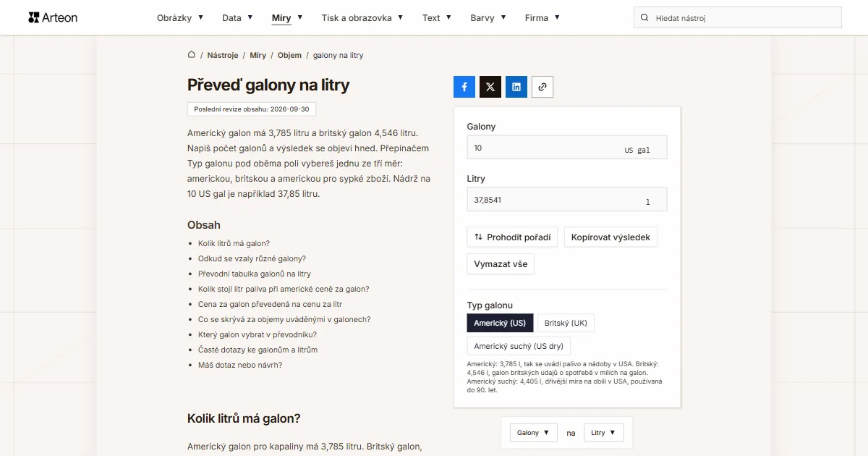The image size is (868, 456).
Task: Jump to Kolik stojí litr paliva section
Action: [284, 289]
